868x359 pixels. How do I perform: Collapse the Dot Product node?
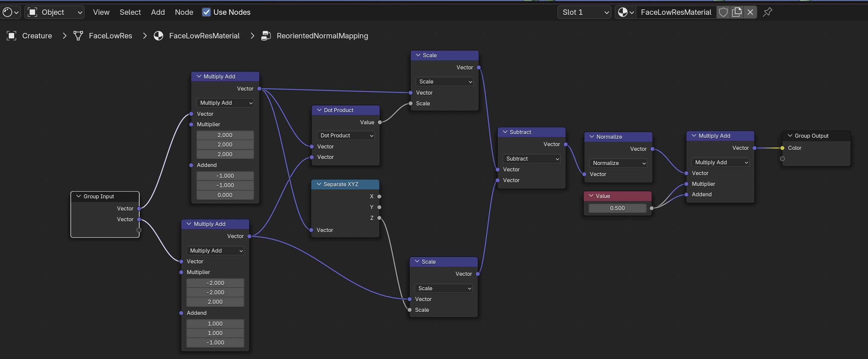pyautogui.click(x=319, y=110)
